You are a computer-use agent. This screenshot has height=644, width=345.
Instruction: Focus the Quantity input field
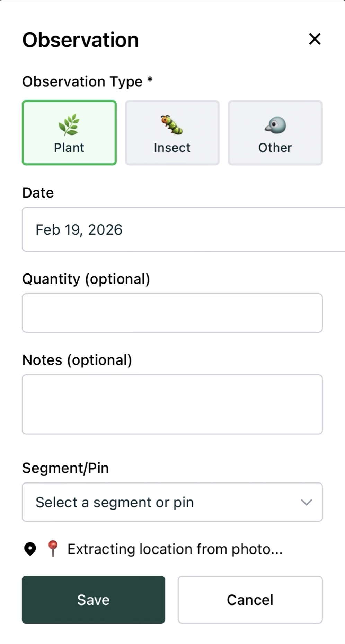click(172, 313)
